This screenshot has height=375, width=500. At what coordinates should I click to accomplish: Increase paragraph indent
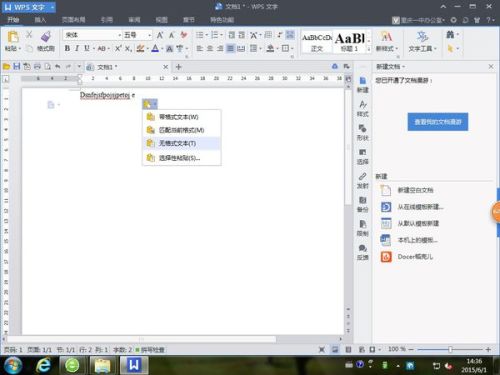pos(242,35)
